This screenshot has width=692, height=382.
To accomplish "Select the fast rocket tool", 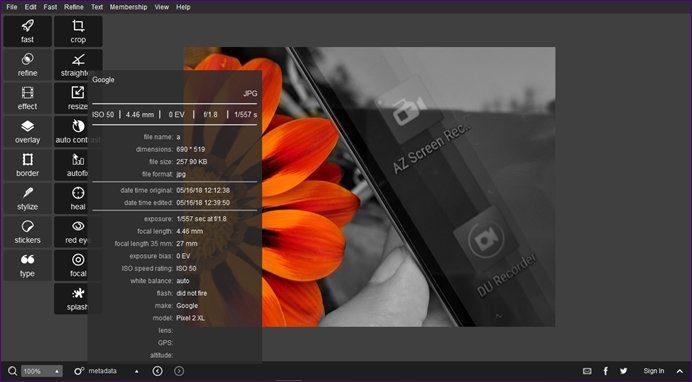I will 27,31.
